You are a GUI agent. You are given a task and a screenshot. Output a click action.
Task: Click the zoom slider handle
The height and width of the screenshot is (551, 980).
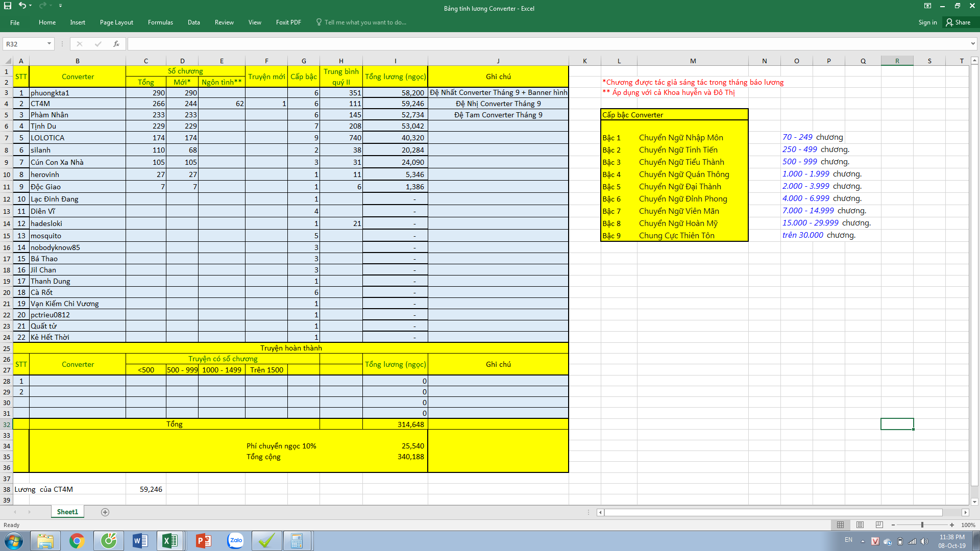tap(922, 525)
